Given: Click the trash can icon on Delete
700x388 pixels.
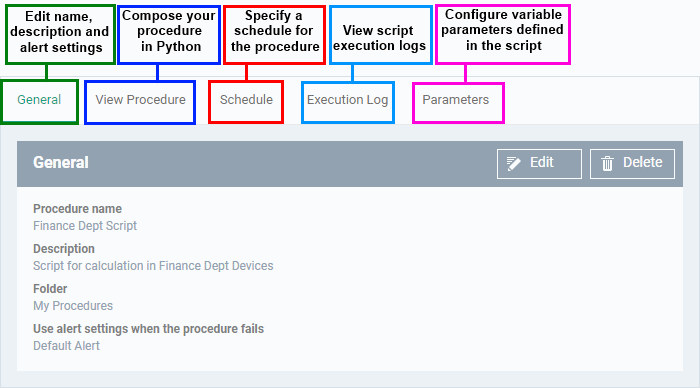Looking at the screenshot, I should pyautogui.click(x=607, y=163).
